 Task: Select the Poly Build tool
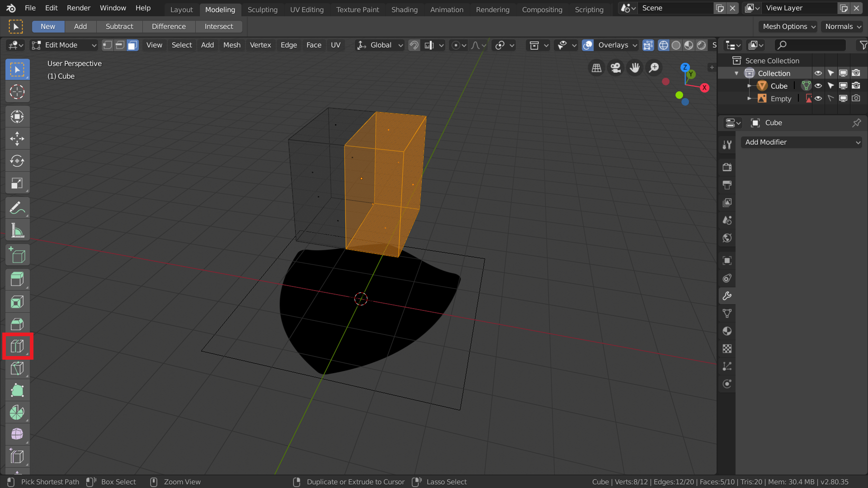[x=17, y=390]
